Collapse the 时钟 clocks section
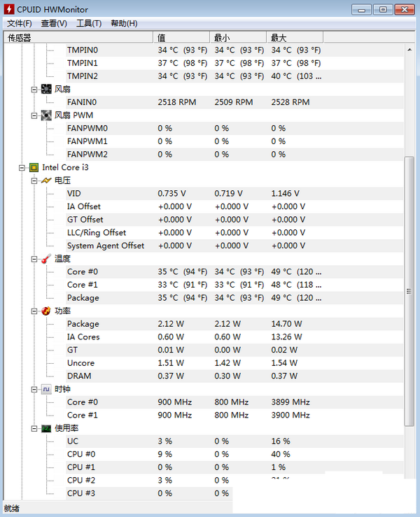Viewport: 420px width, 517px height. click(x=34, y=389)
